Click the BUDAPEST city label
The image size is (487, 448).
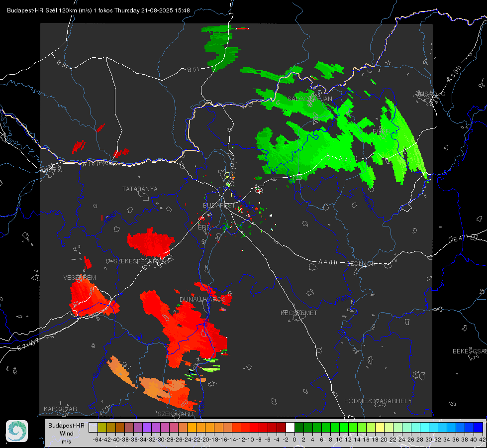pos(219,206)
